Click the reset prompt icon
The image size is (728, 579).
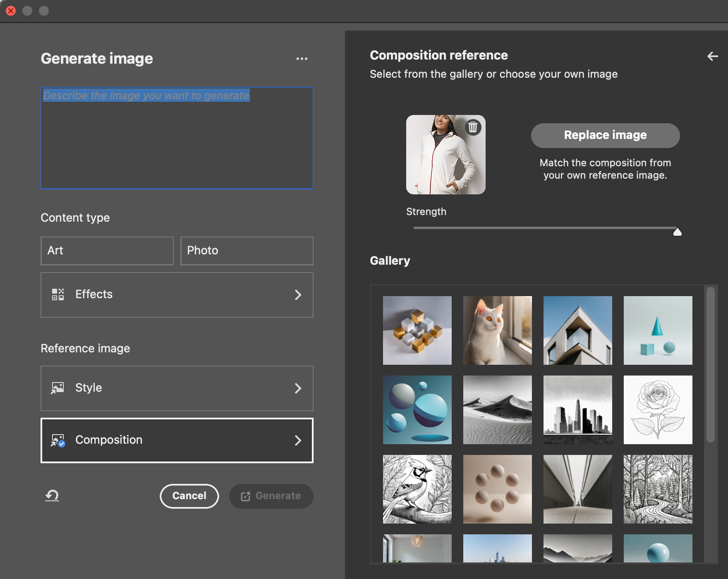[51, 496]
